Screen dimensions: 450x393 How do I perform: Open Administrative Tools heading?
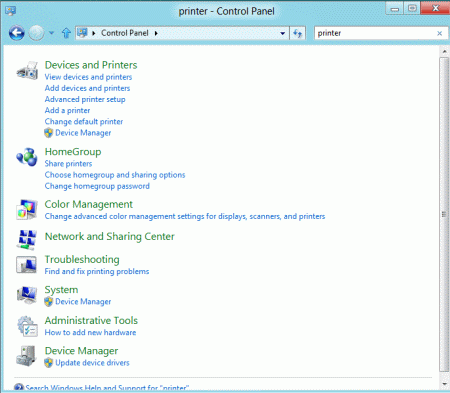(91, 320)
